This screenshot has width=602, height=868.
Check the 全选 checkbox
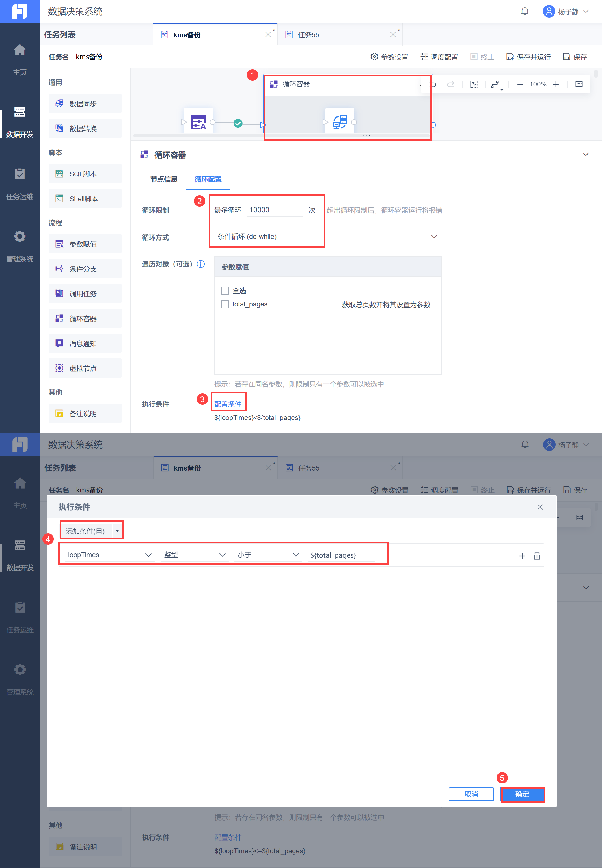pyautogui.click(x=225, y=291)
